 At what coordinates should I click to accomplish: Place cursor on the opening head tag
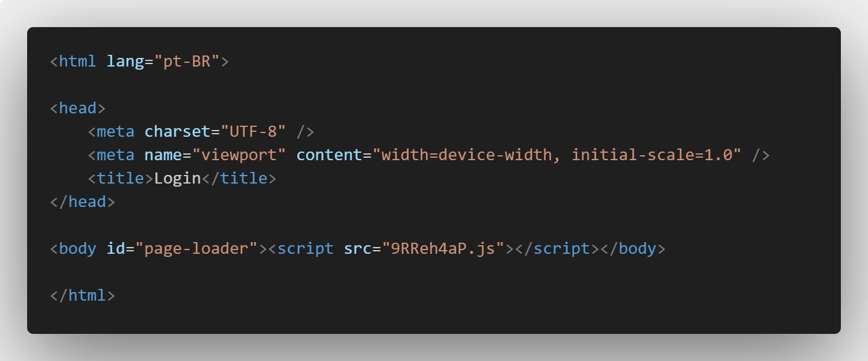[78, 108]
